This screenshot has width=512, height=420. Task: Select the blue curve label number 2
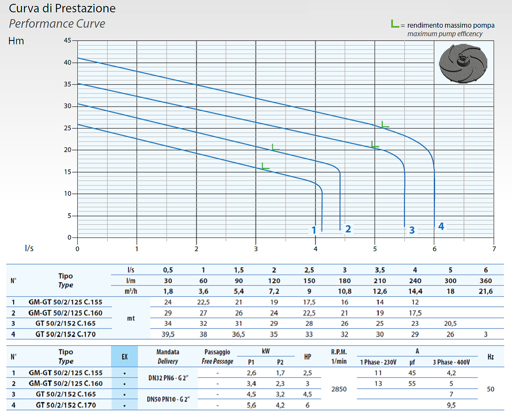348,229
